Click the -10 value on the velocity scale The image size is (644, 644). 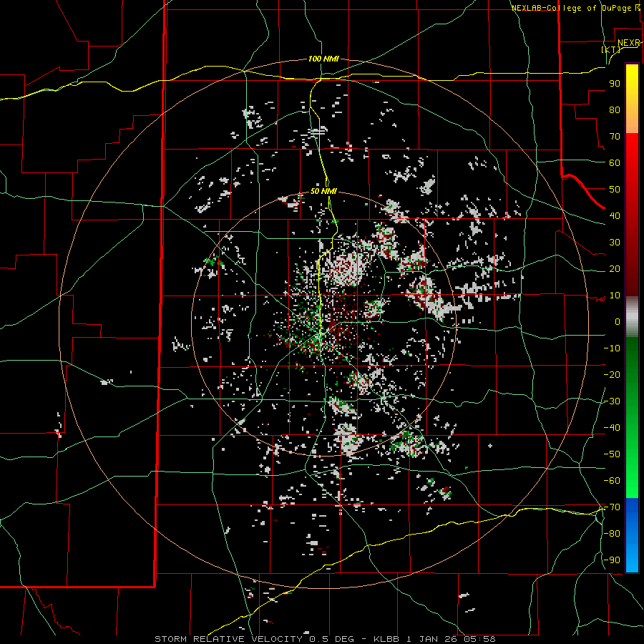[612, 348]
